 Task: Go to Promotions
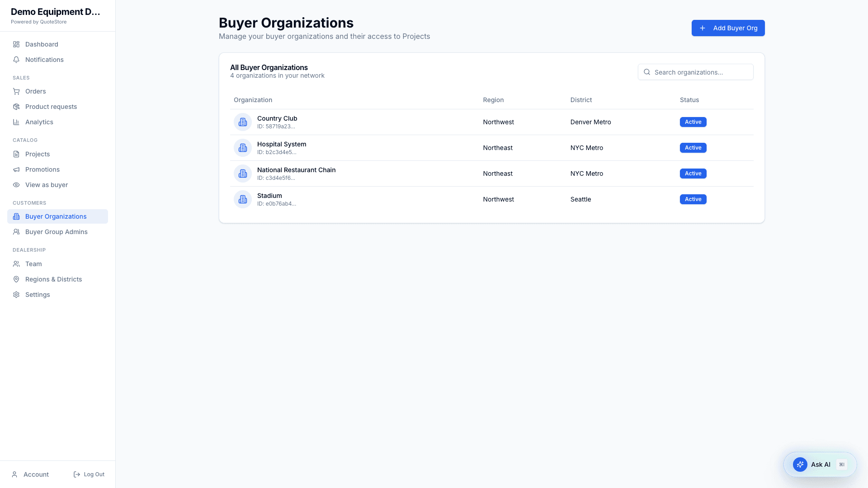point(57,169)
